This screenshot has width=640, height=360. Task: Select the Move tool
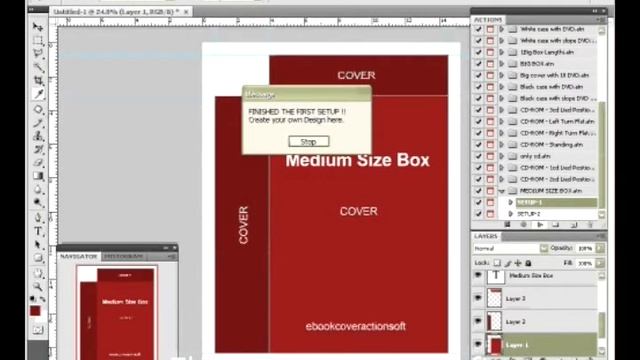(x=38, y=27)
